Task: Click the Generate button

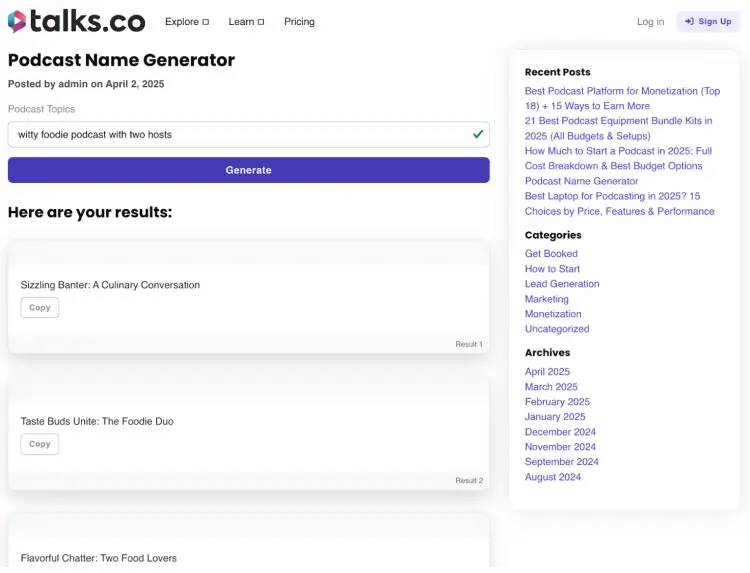Action: [x=249, y=170]
